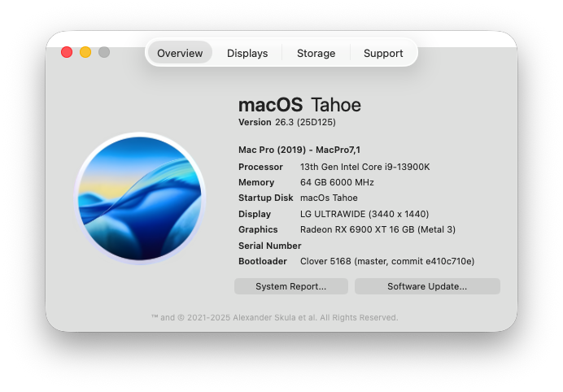Click the Radeon RX 6900 XT graphics value
Viewport: 563px width, 392px height.
click(x=378, y=229)
